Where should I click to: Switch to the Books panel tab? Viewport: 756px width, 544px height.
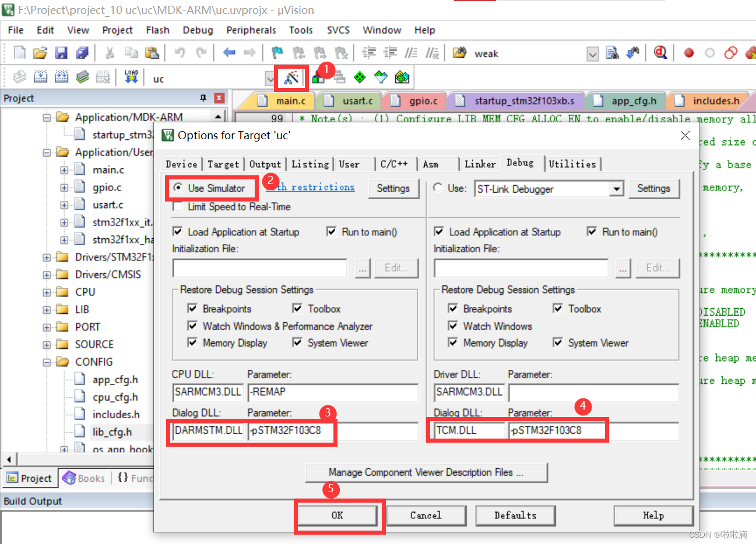(85, 478)
